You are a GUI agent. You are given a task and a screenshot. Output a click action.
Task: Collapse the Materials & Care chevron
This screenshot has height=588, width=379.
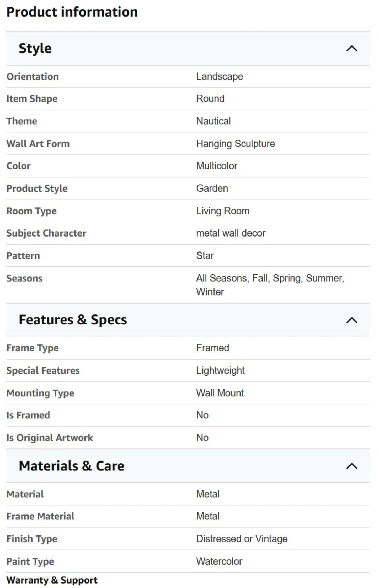[352, 466]
